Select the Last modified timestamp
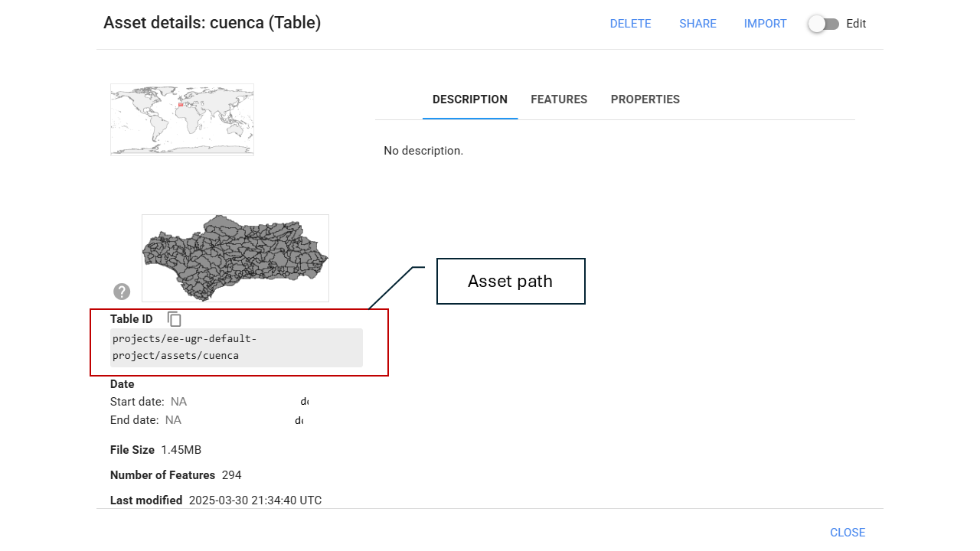The height and width of the screenshot is (551, 980). [x=255, y=500]
